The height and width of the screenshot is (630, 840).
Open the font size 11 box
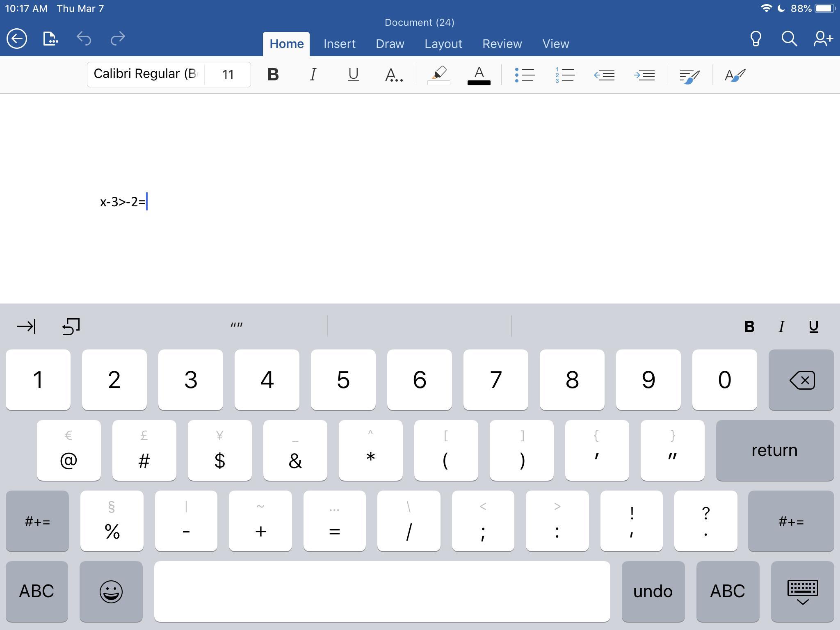(228, 75)
